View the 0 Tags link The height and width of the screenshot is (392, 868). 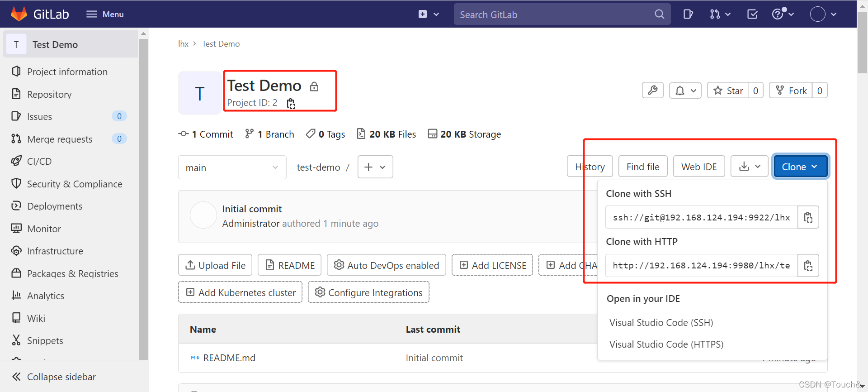[325, 134]
